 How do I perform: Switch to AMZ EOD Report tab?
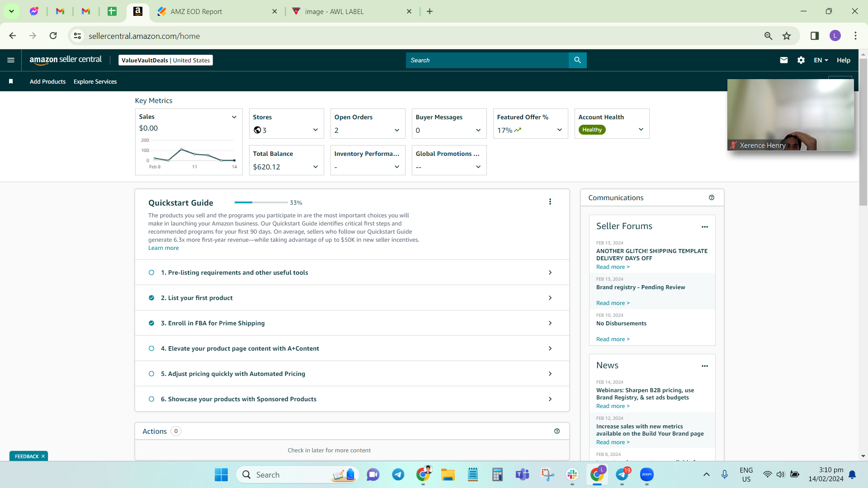point(217,11)
